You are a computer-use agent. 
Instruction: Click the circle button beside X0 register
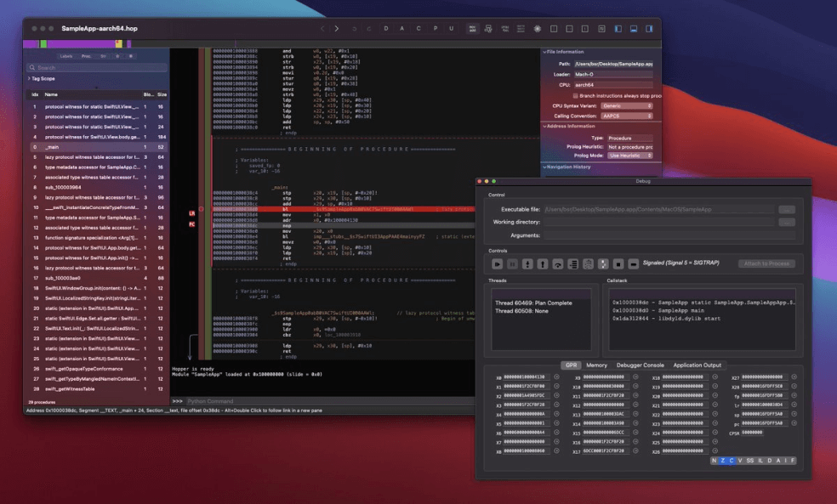point(556,377)
